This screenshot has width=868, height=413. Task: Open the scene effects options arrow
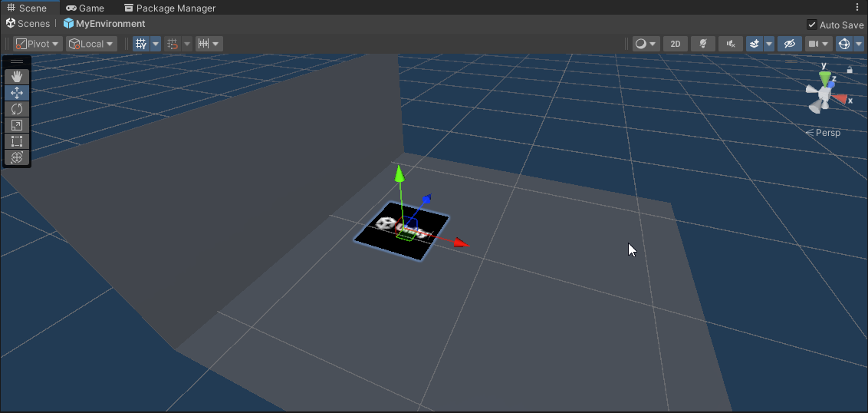pos(769,44)
